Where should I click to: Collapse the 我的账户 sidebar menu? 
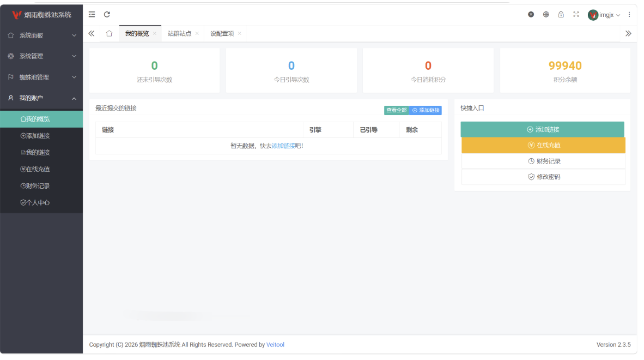41,98
